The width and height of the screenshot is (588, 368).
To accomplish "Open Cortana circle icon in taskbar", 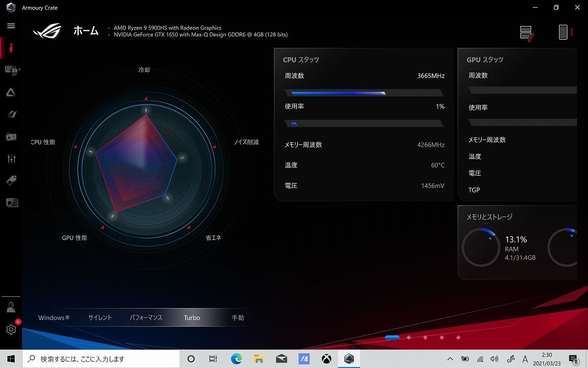I will (x=192, y=359).
